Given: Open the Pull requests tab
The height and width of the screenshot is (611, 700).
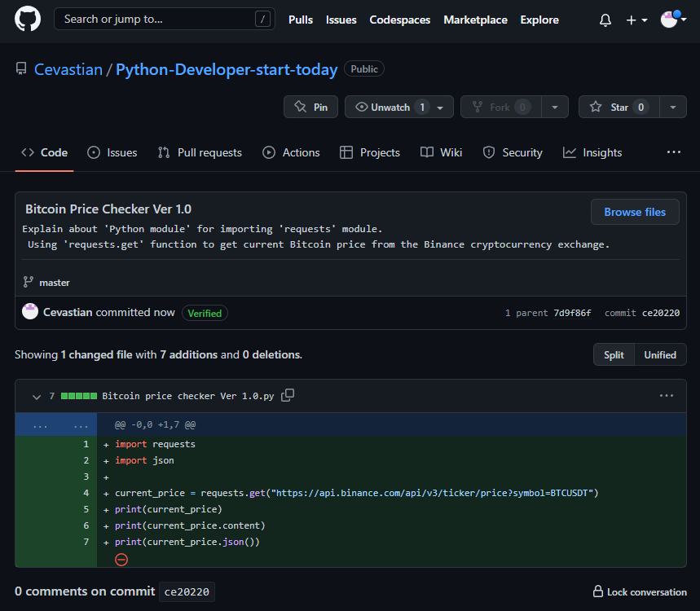Looking at the screenshot, I should click(200, 152).
